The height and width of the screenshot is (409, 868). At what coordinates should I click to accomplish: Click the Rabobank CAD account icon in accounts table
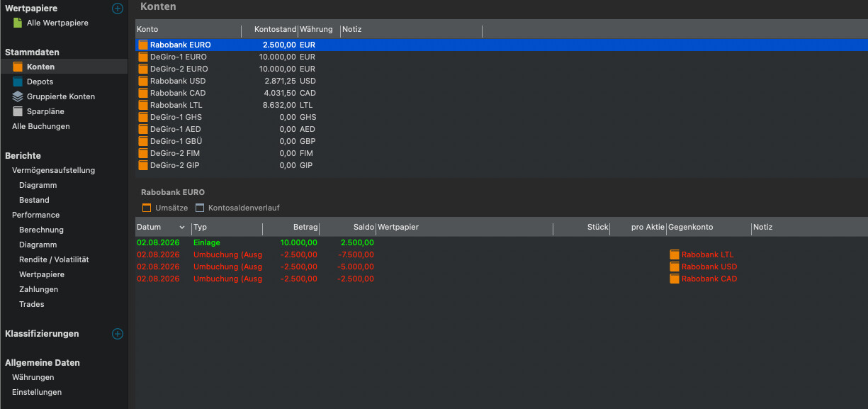[143, 93]
